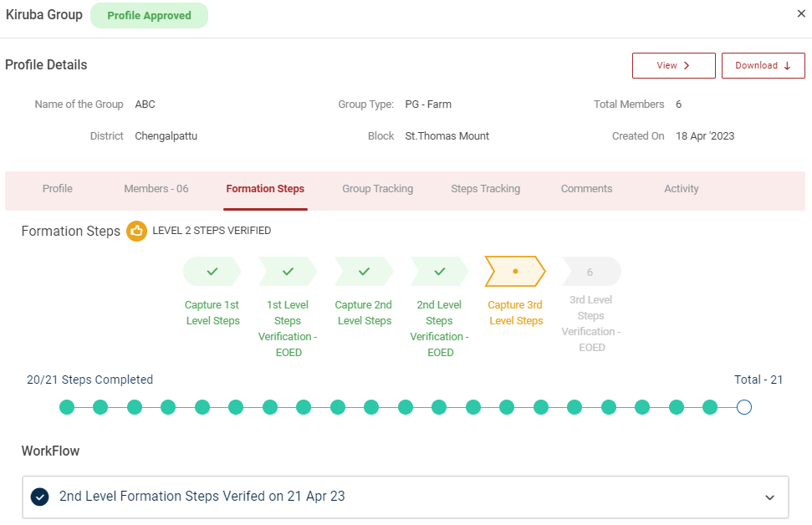Click the first completed step progress dot
Viewport: 812px width, 525px height.
pos(67,407)
